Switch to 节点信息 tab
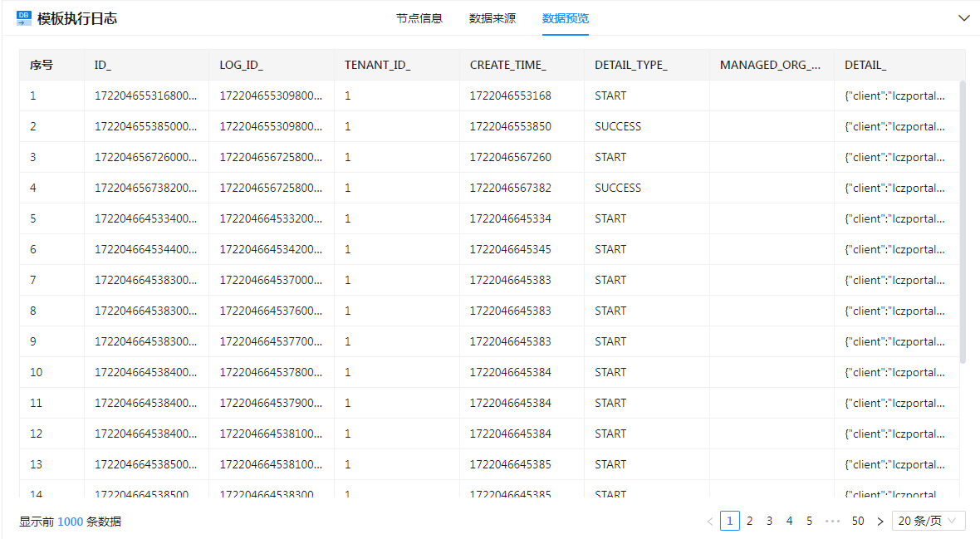The height and width of the screenshot is (539, 980). point(419,18)
